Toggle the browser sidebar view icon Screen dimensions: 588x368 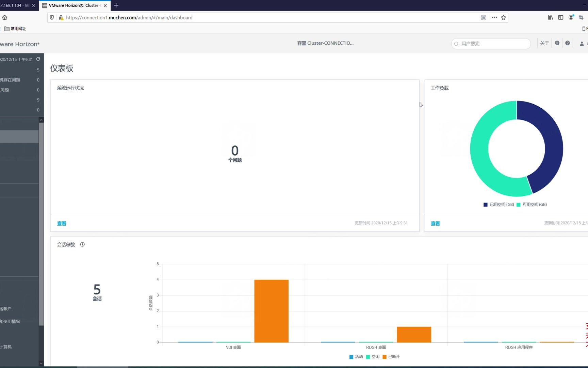click(560, 17)
